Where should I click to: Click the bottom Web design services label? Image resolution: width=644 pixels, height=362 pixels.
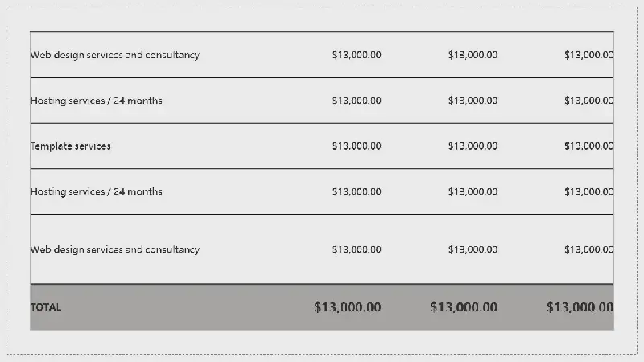(x=115, y=249)
